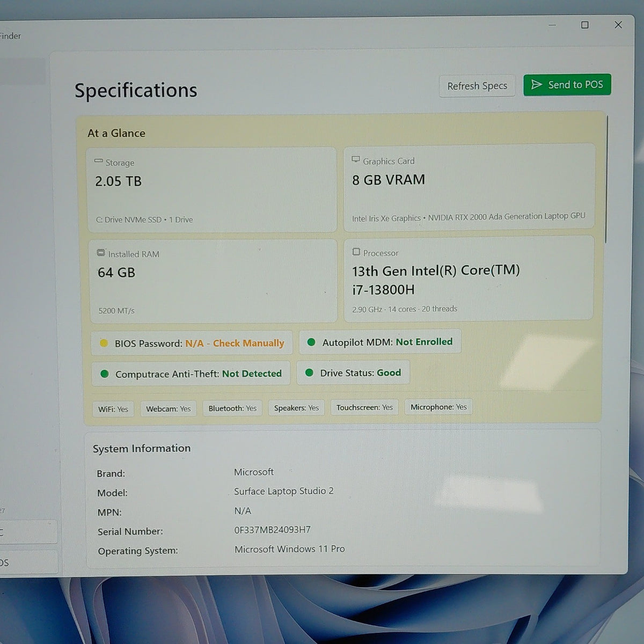
Task: Click the 64 GB RAM value
Action: point(116,273)
